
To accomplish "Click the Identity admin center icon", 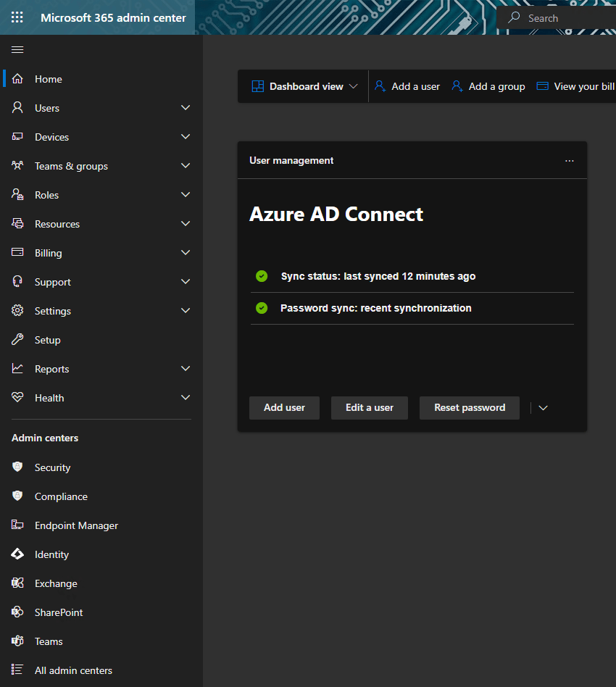I will (18, 554).
